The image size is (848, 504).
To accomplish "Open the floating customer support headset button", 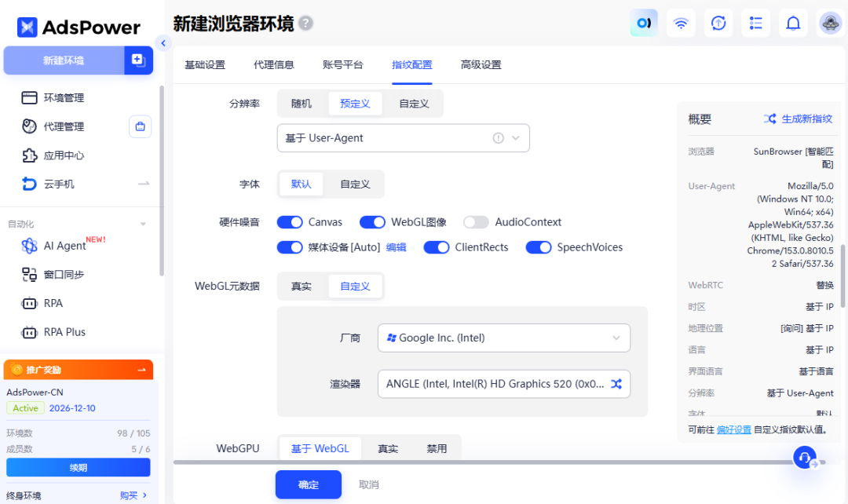I will (805, 458).
